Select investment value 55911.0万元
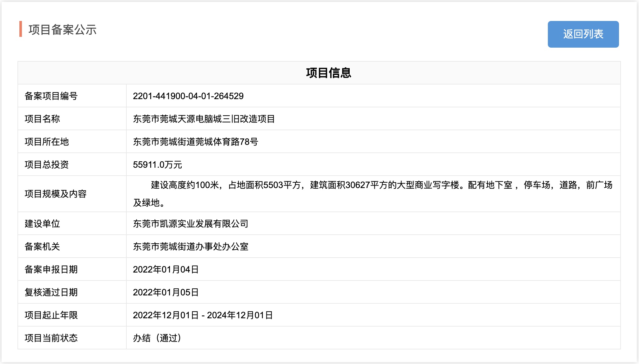The image size is (639, 364). click(157, 165)
